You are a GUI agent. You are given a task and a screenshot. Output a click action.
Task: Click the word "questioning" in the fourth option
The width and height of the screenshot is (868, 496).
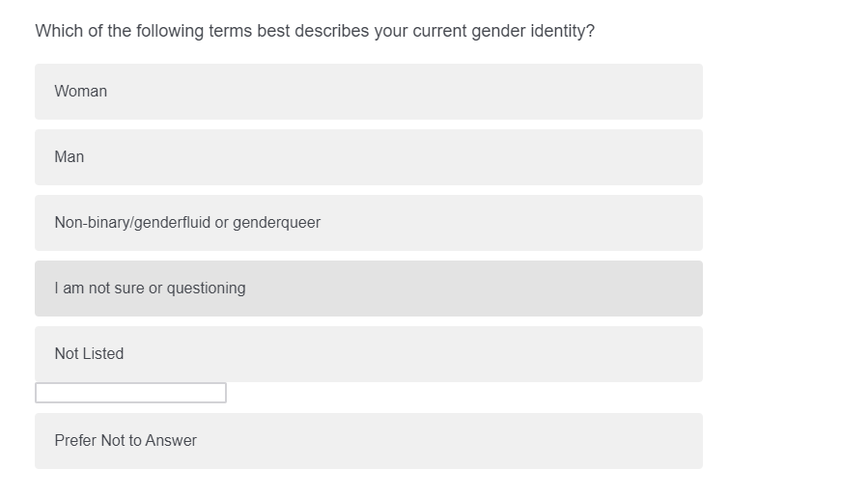click(x=207, y=289)
